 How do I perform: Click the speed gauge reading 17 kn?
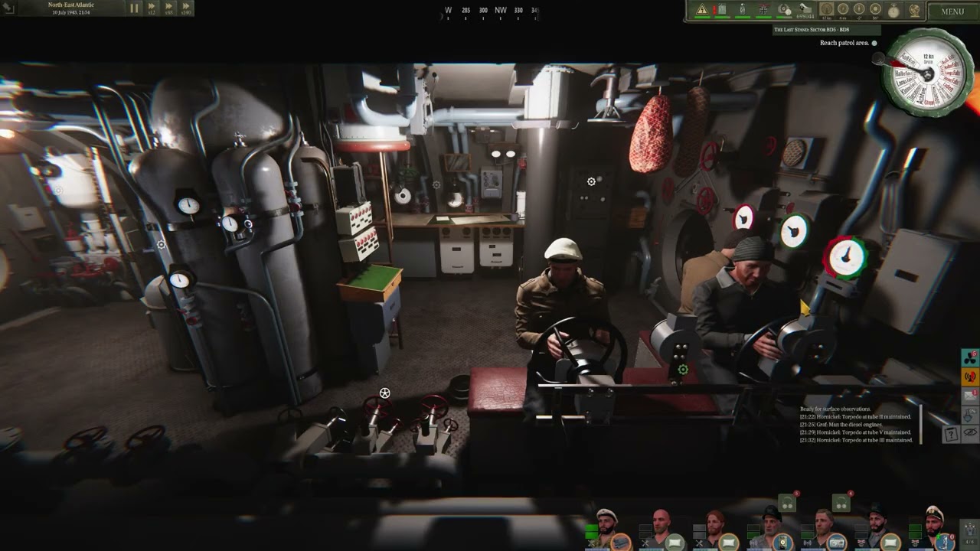(827, 10)
